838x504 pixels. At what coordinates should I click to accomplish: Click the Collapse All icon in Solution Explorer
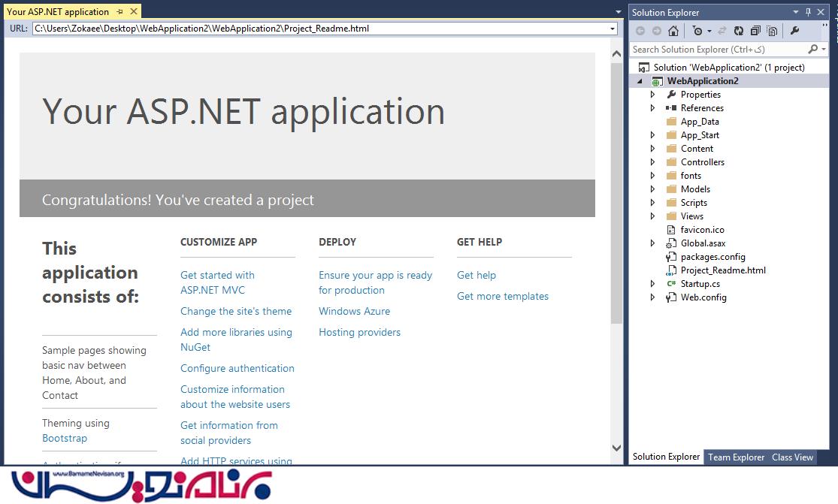tap(755, 31)
